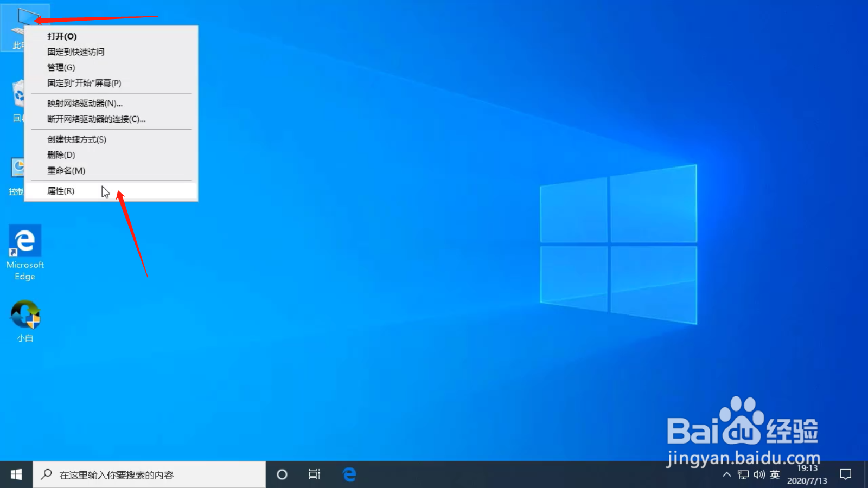This screenshot has height=488, width=868.
Task: Choose 创建快捷方式(S) menu item
Action: pos(111,139)
